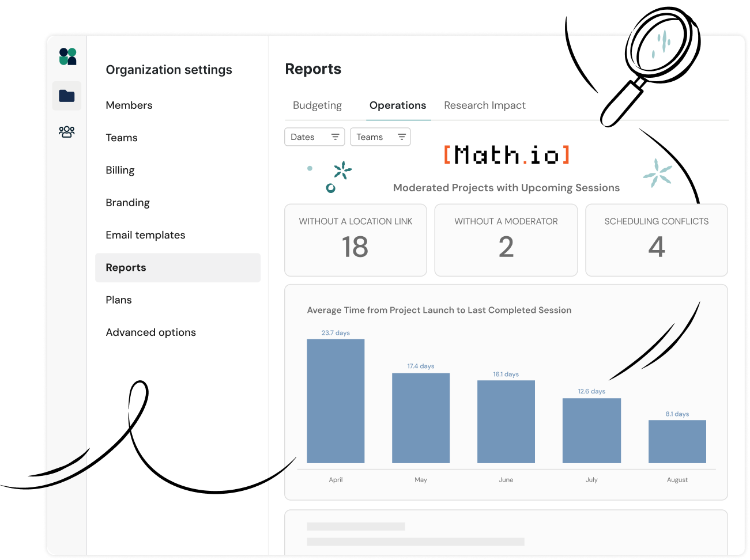The width and height of the screenshot is (750, 560).
Task: Click the filter icon in Teams dropdown
Action: (x=402, y=137)
